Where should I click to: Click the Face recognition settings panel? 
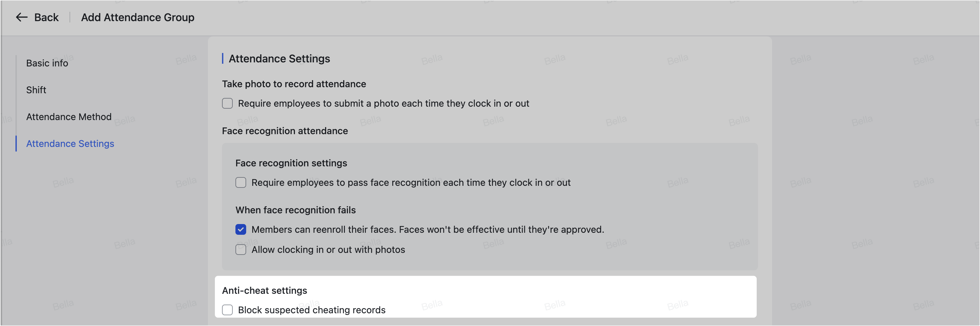(x=291, y=163)
